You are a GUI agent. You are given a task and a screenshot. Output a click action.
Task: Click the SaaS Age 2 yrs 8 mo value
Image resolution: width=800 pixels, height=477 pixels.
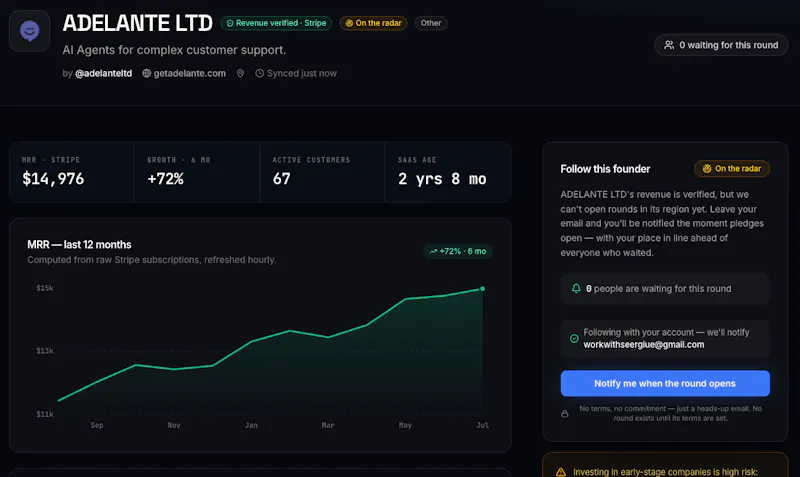click(442, 179)
